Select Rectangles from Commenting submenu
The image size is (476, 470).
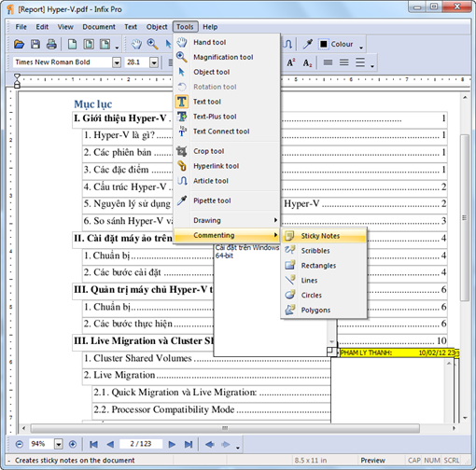(x=324, y=266)
